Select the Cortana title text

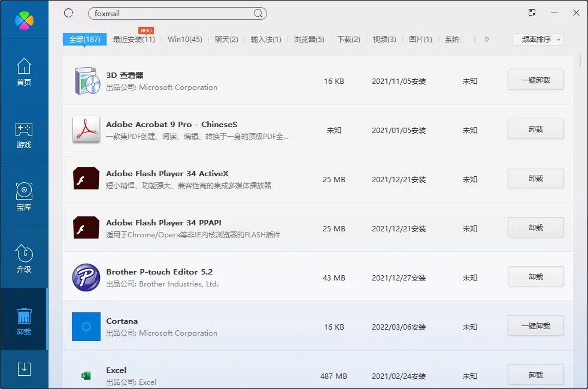point(122,321)
